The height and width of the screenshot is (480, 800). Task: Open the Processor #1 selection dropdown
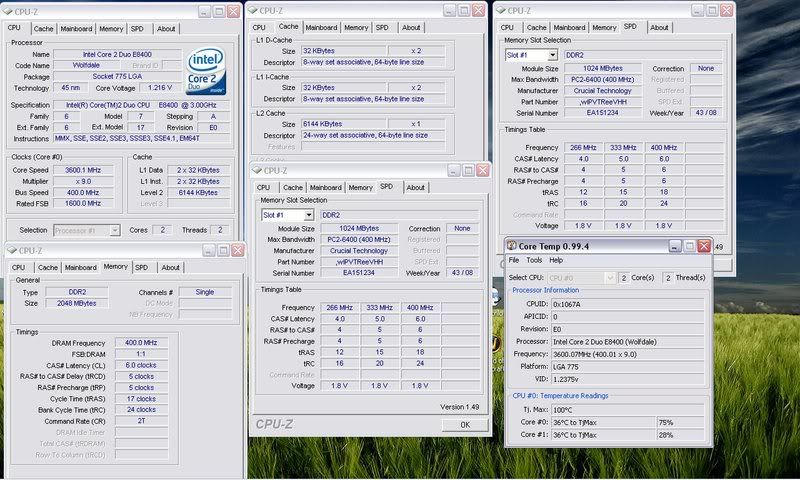coord(115,231)
